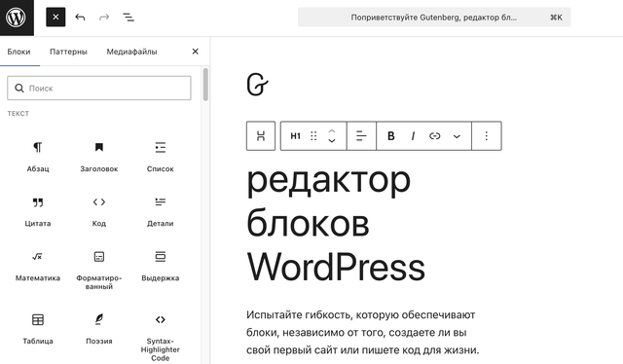Image resolution: width=623 pixels, height=364 pixels.
Task: Insert the Математика math block
Action: point(38,267)
